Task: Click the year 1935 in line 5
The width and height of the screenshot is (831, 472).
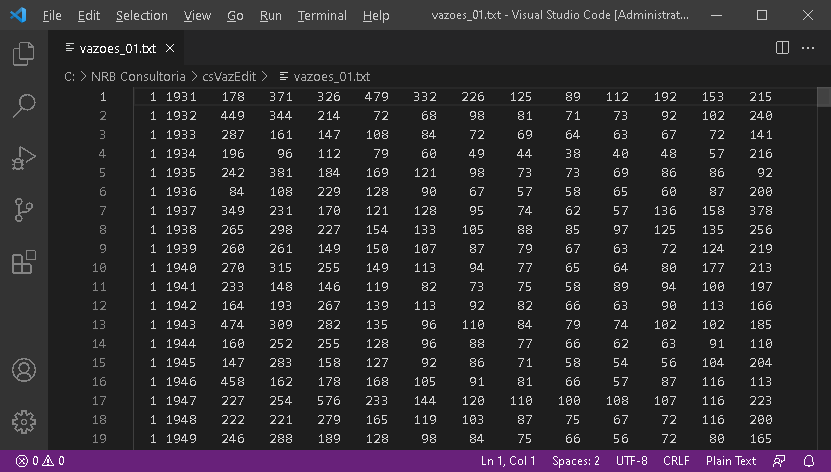Action: click(x=181, y=173)
